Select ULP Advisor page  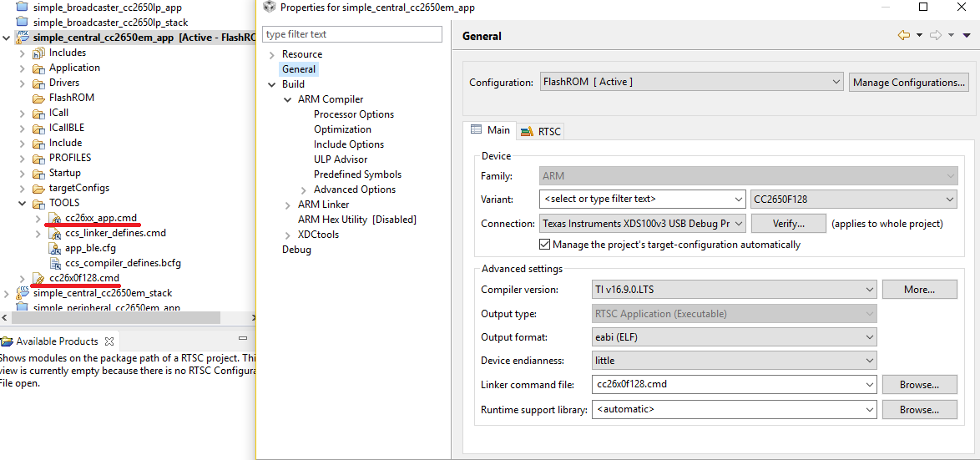pos(341,159)
